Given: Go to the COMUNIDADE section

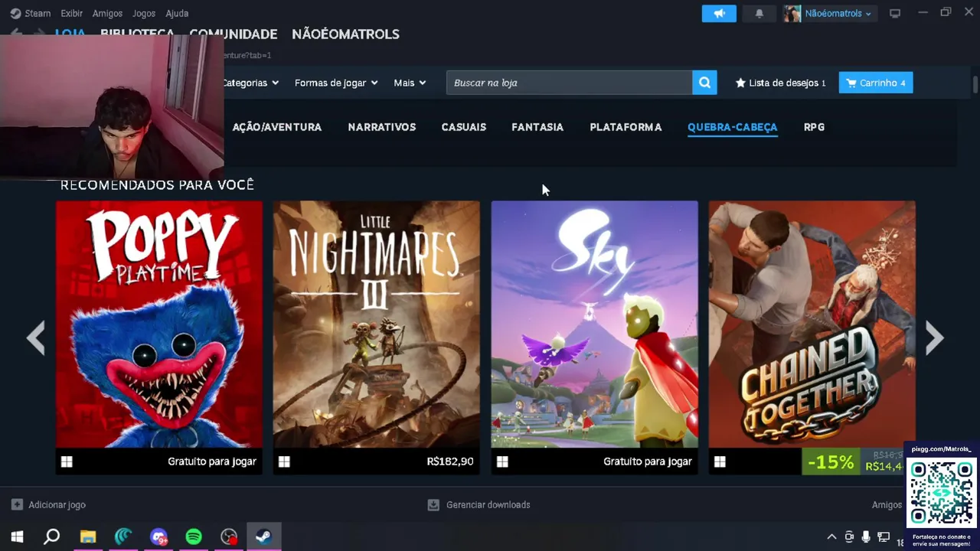Looking at the screenshot, I should point(233,34).
